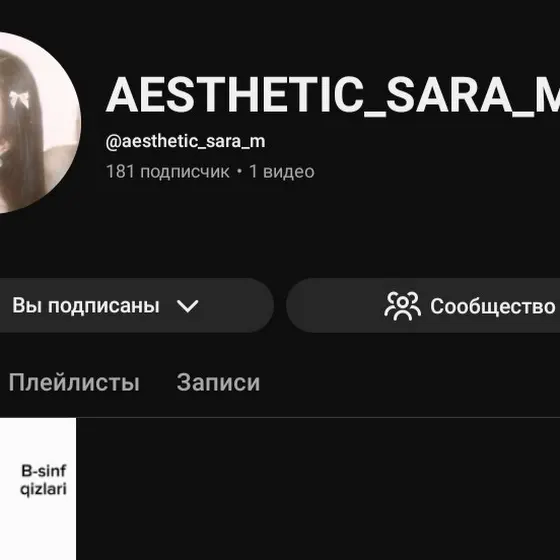Tap the hair bow in the avatar
This screenshot has width=560, height=560.
[19, 99]
